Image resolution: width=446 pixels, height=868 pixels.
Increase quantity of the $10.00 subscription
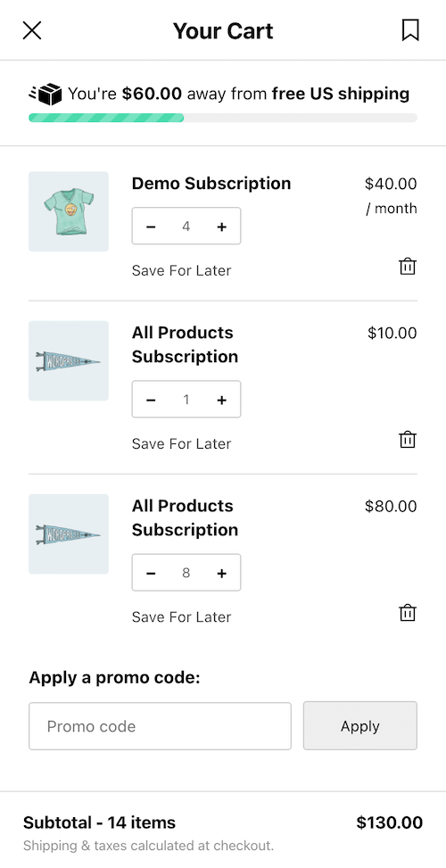click(222, 400)
